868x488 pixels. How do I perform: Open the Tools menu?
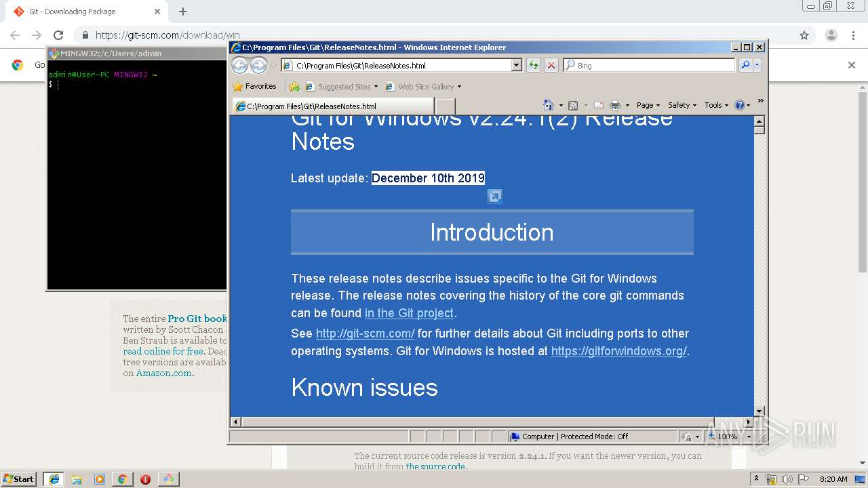click(716, 105)
